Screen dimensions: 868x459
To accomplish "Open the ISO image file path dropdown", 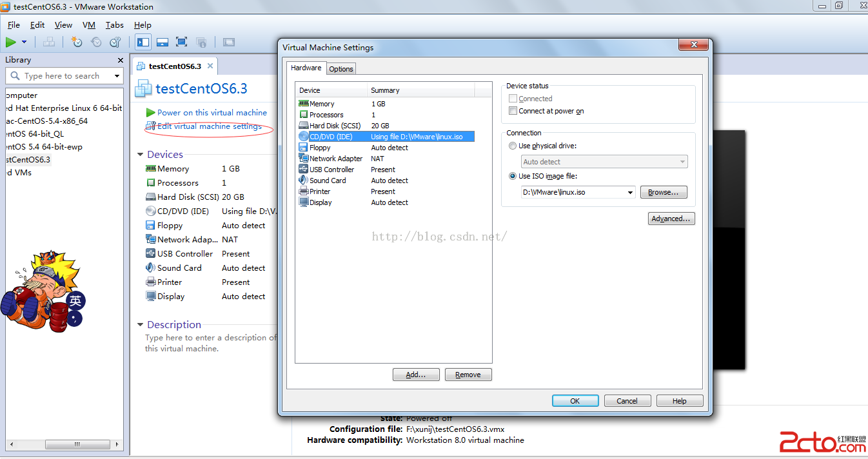I will (x=630, y=192).
